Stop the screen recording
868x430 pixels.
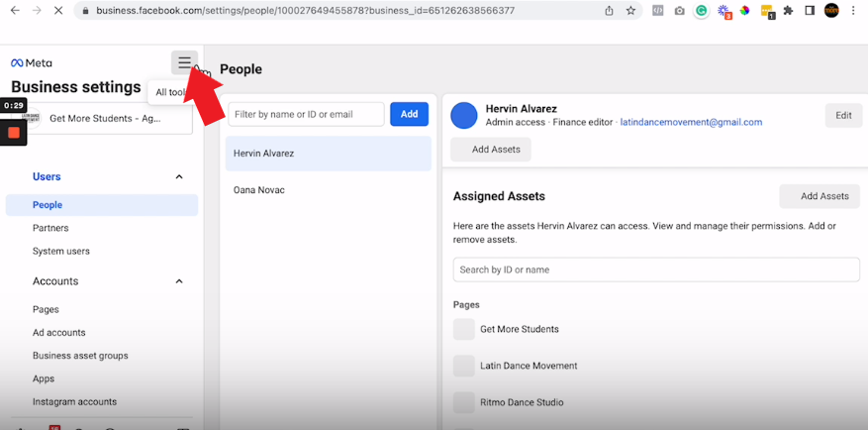point(14,133)
